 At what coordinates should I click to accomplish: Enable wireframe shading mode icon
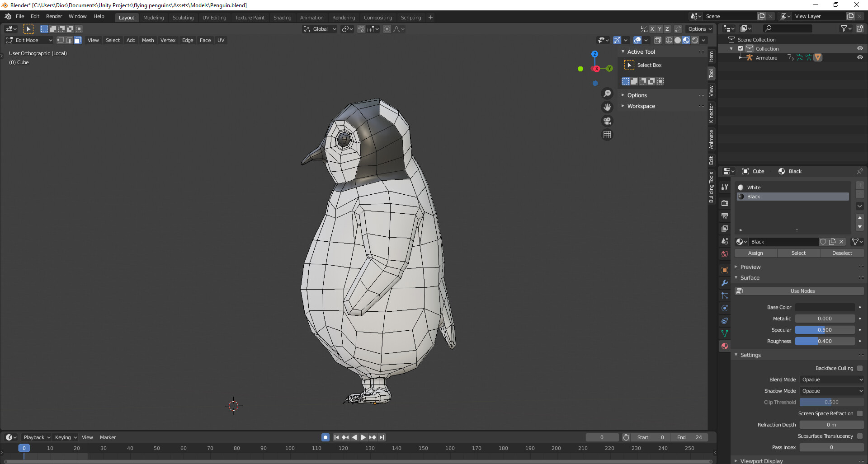point(669,40)
